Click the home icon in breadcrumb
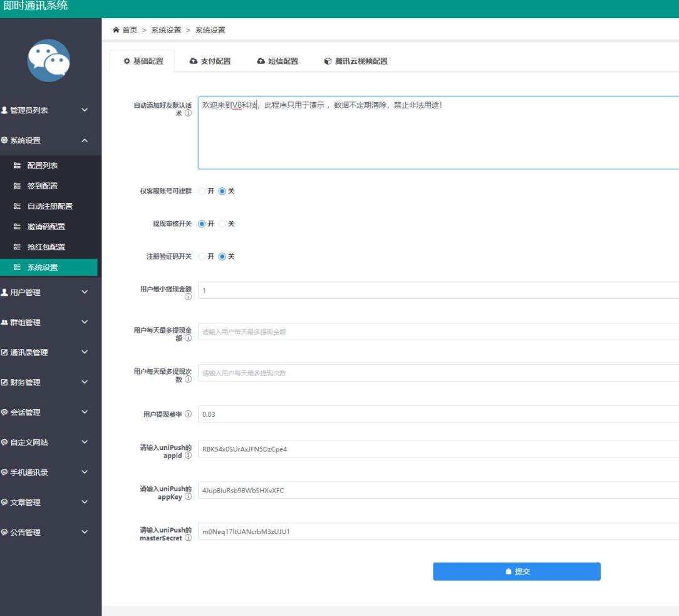The height and width of the screenshot is (616, 679). (x=116, y=30)
